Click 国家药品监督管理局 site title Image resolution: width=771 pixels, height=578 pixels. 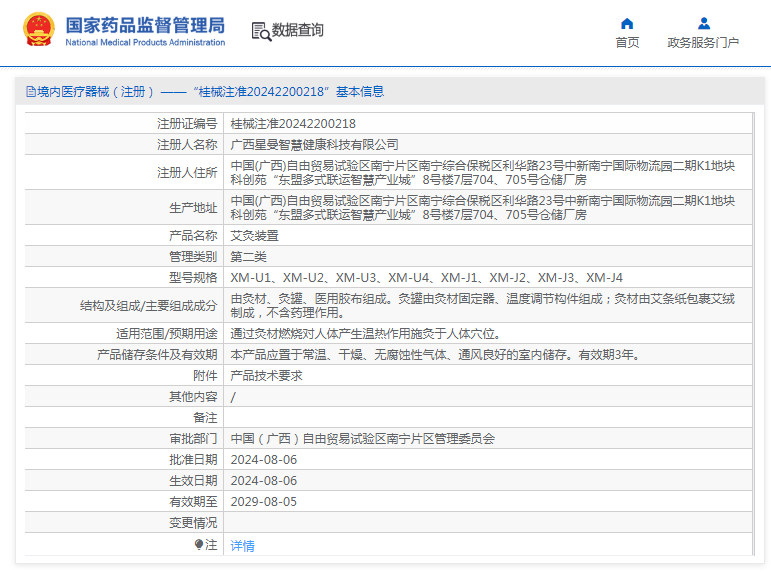click(145, 25)
